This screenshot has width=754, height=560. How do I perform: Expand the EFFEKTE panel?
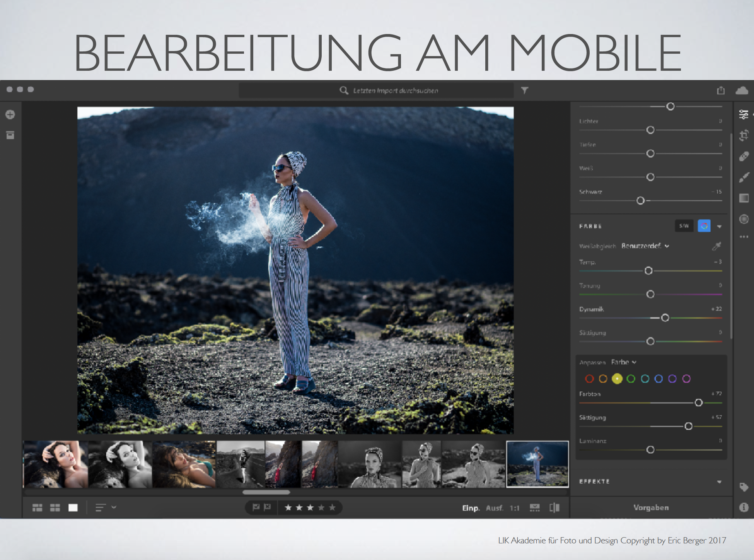tap(719, 482)
